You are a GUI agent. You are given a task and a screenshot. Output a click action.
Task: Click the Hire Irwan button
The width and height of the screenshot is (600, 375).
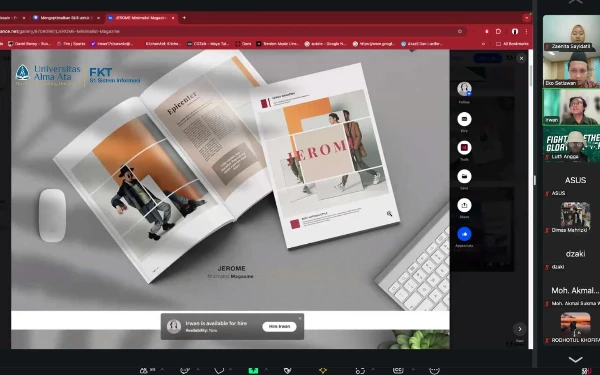pos(279,326)
